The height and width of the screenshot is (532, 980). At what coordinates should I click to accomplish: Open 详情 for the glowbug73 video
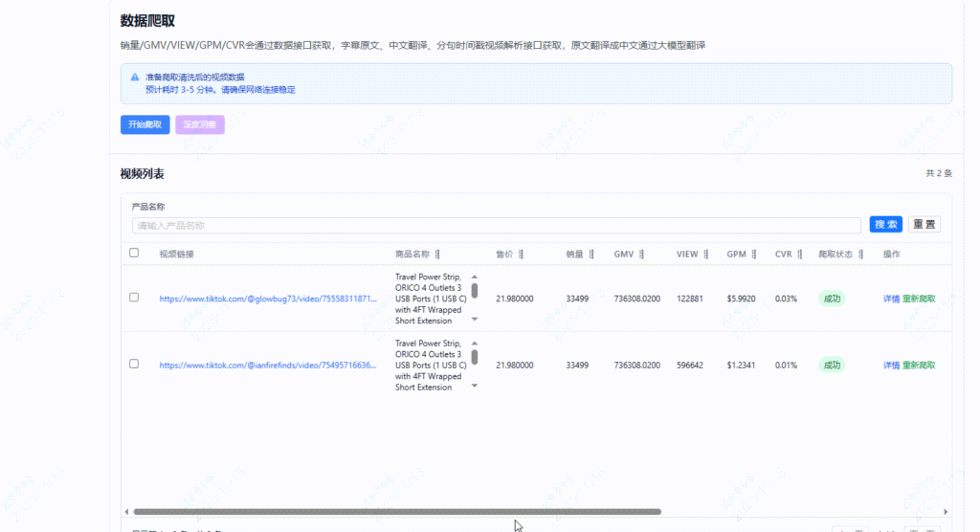click(x=891, y=299)
